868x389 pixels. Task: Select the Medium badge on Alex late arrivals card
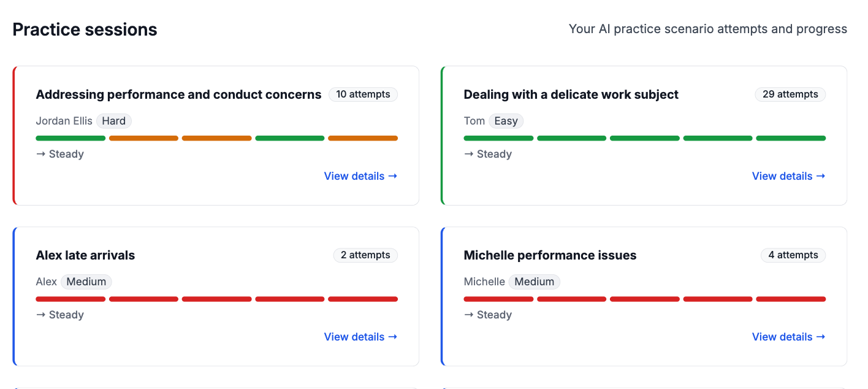(x=86, y=282)
